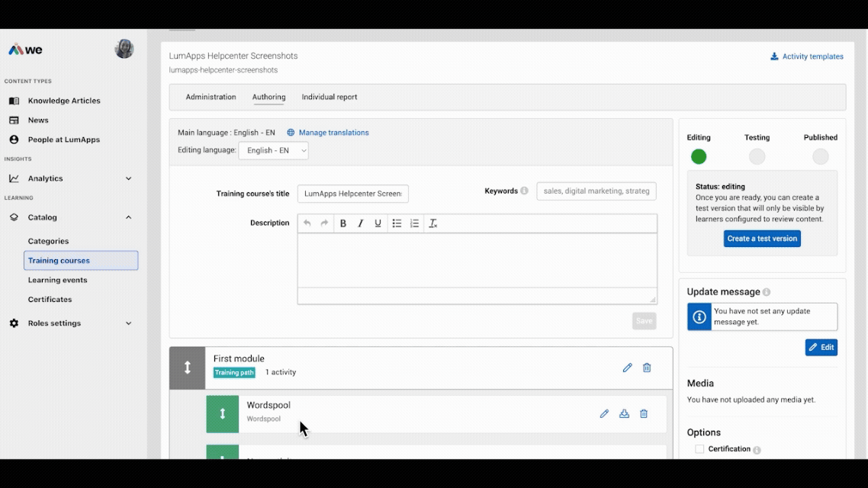The width and height of the screenshot is (868, 488).
Task: Click the Redo icon in description editor
Action: click(x=324, y=223)
